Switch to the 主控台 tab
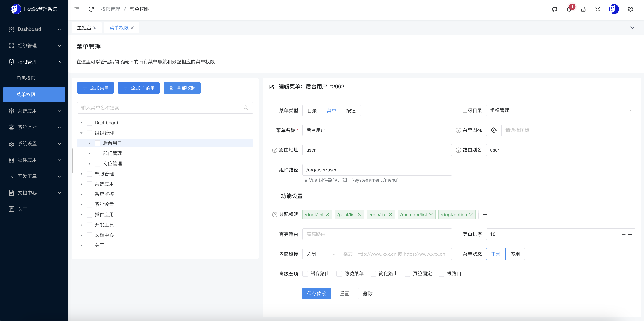Viewport: 644px width, 321px height. pos(84,28)
